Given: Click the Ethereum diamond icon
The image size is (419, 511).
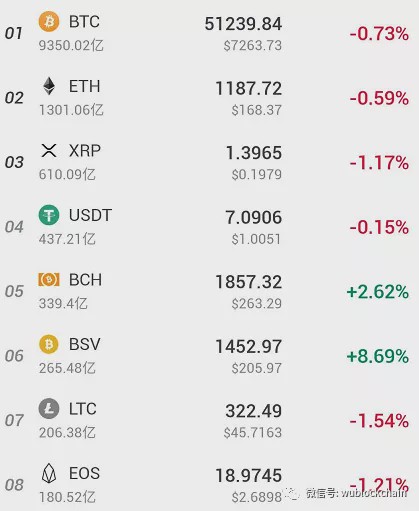Looking at the screenshot, I should 49,86.
